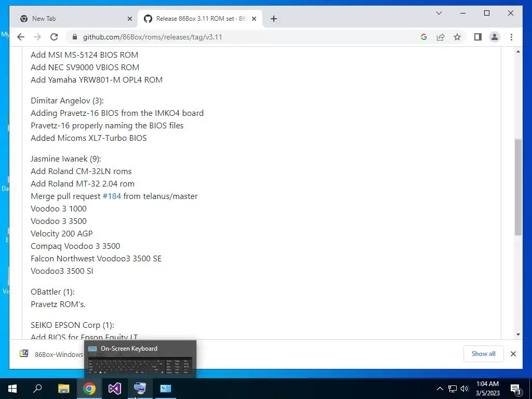The image size is (532, 399).
Task: Click text "Added Micoms XL7-Turbo BIOS"
Action: (x=88, y=138)
